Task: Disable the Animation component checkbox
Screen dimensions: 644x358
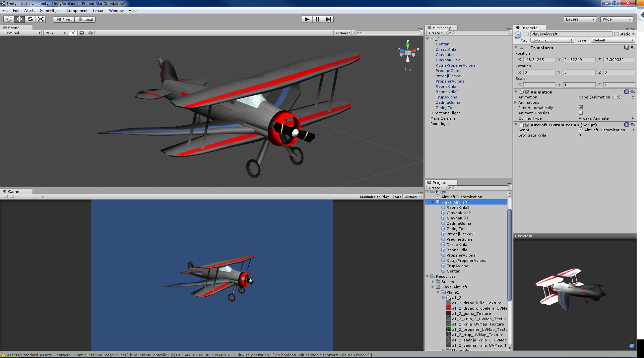Action: click(x=527, y=92)
